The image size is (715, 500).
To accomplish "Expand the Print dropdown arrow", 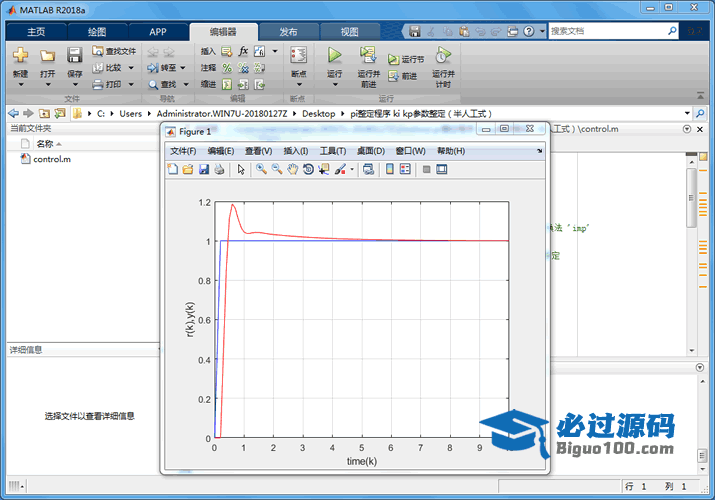I will [x=131, y=84].
